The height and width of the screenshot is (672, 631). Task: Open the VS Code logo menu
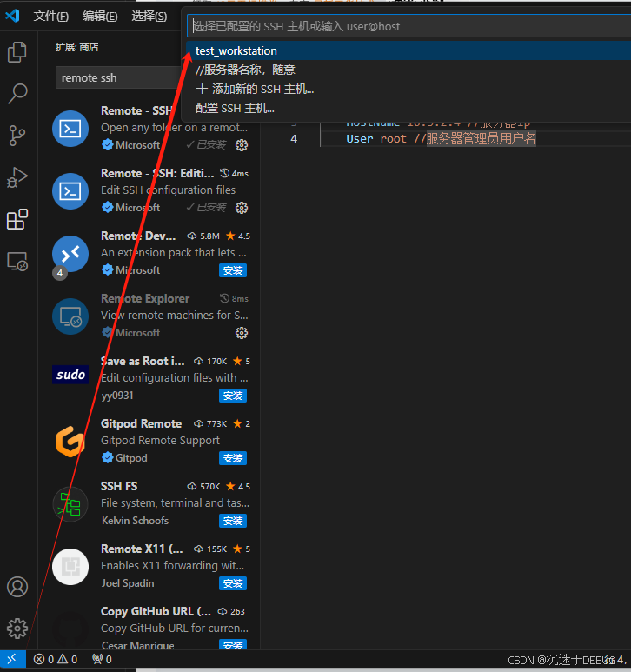pos(12,16)
